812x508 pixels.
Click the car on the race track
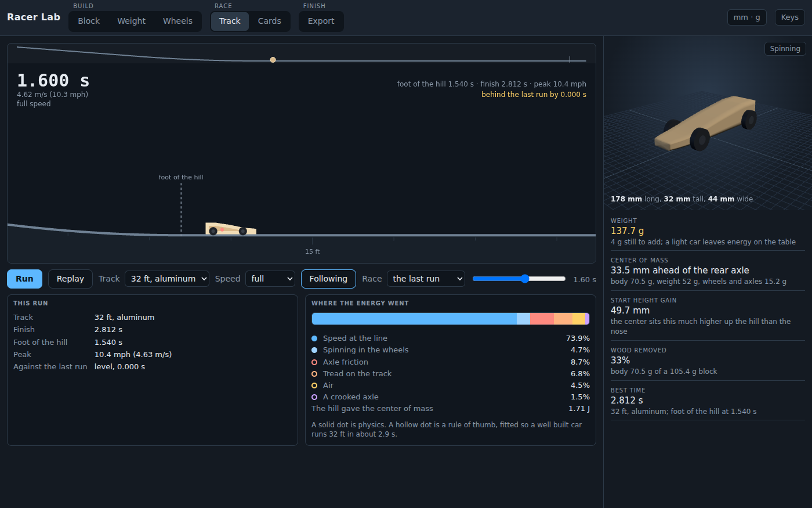coord(231,229)
